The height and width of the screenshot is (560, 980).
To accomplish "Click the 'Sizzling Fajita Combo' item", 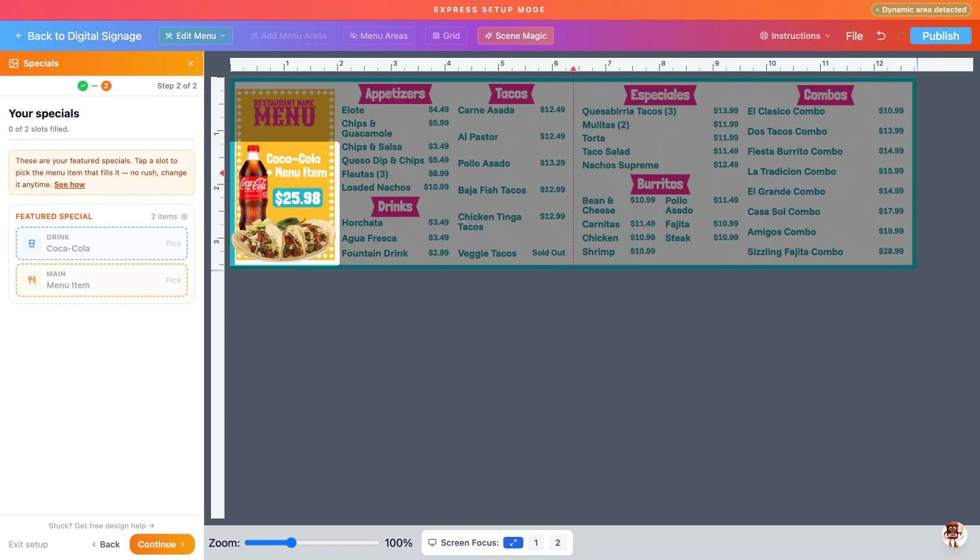I will [x=795, y=252].
